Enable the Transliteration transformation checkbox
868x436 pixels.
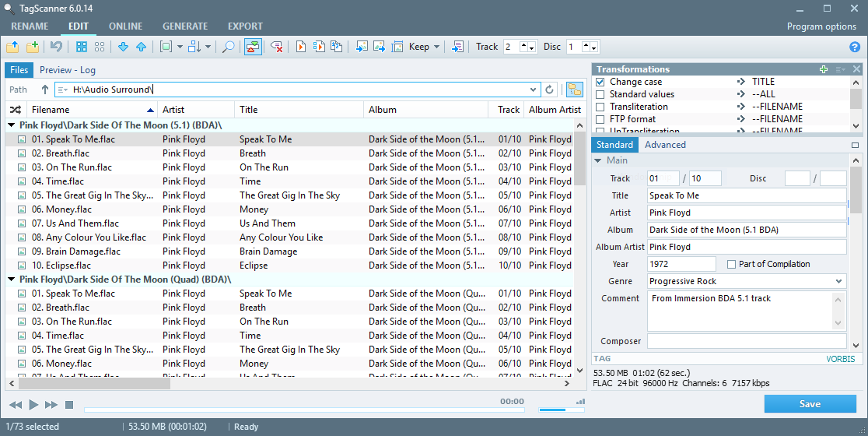[600, 107]
